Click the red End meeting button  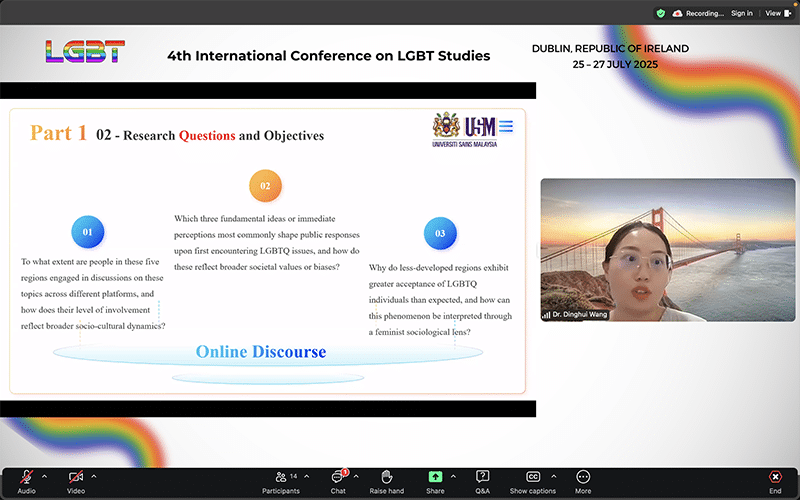tap(775, 482)
